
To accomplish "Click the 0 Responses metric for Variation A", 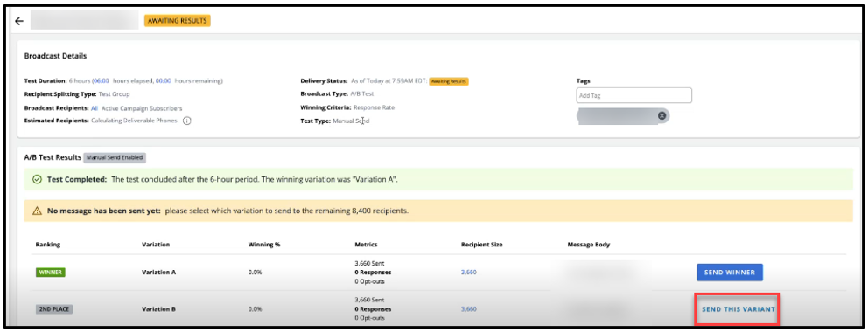I will pyautogui.click(x=373, y=273).
